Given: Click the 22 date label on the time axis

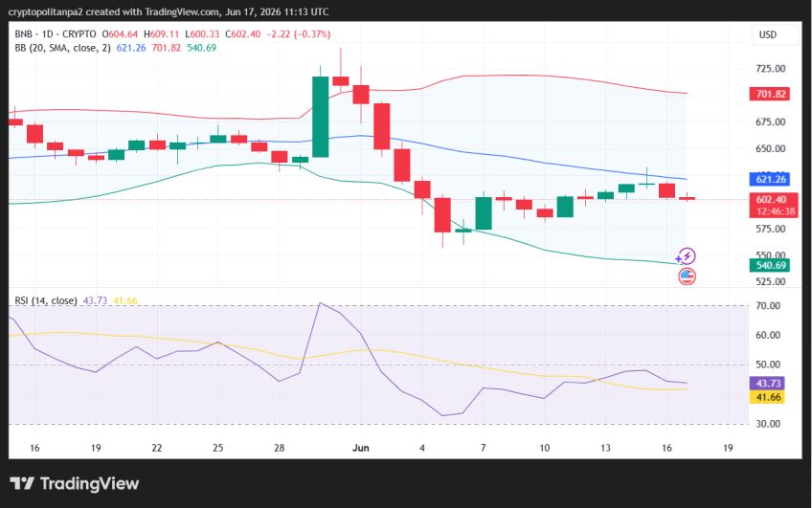Looking at the screenshot, I should tap(157, 448).
